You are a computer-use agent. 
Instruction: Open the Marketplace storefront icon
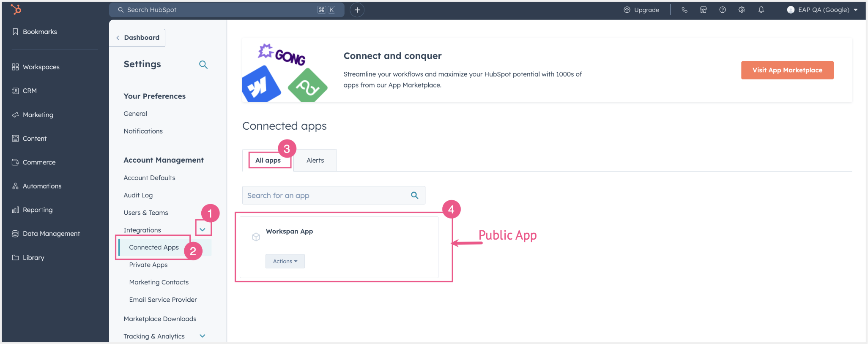pos(704,9)
